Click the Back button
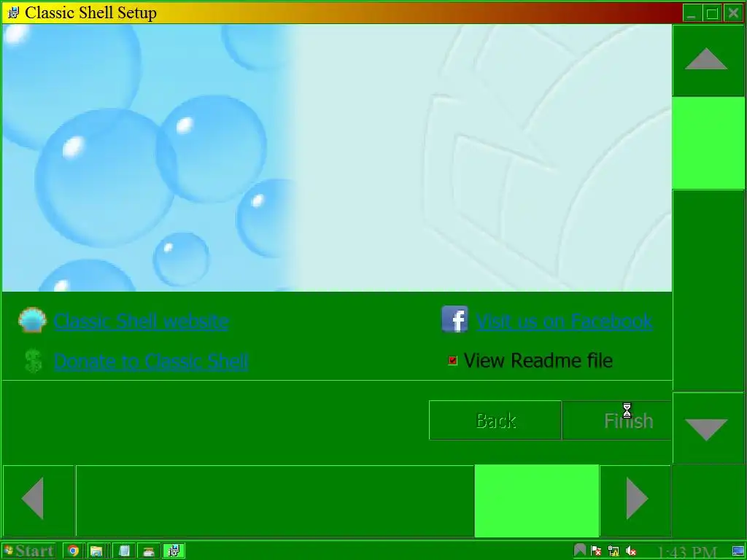Viewport: 747px width, 560px height. point(495,421)
